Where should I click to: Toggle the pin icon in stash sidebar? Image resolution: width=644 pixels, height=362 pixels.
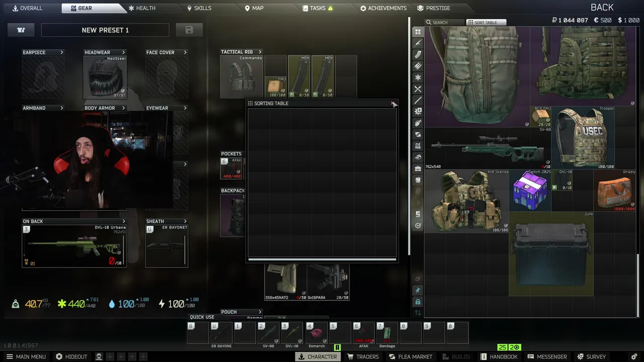pyautogui.click(x=418, y=290)
